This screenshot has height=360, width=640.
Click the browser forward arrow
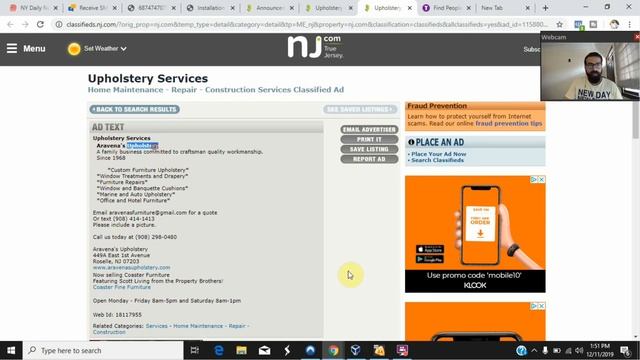click(25, 24)
